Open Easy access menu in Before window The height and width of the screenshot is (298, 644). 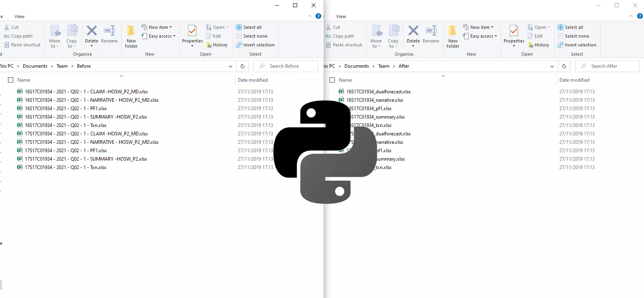pyautogui.click(x=158, y=36)
